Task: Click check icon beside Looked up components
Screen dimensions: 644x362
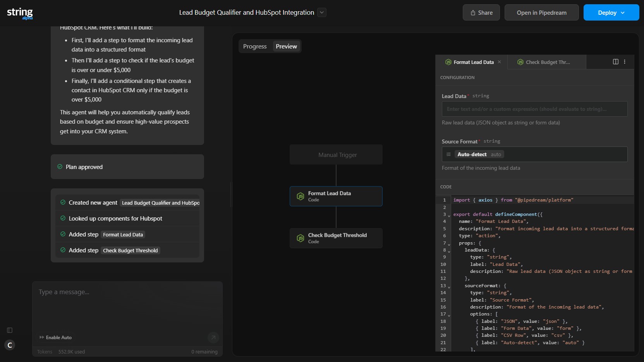Action: [63, 218]
